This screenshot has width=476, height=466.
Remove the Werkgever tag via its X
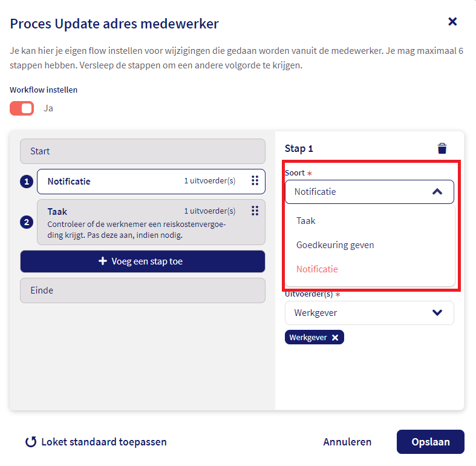click(x=335, y=338)
